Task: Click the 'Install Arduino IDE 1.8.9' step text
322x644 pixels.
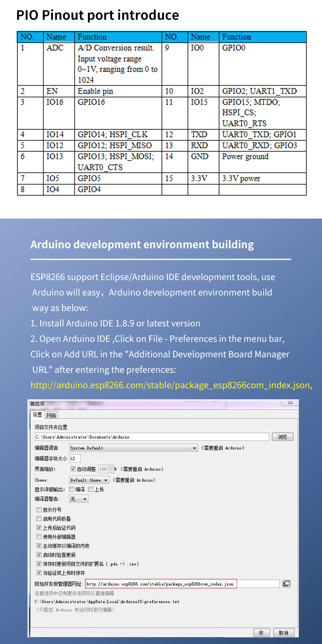Action: pos(115,323)
